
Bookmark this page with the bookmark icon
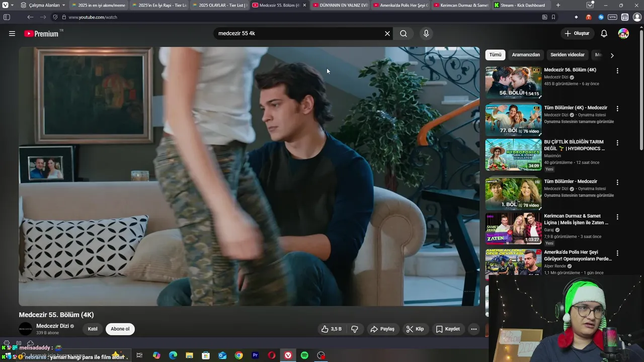click(553, 17)
